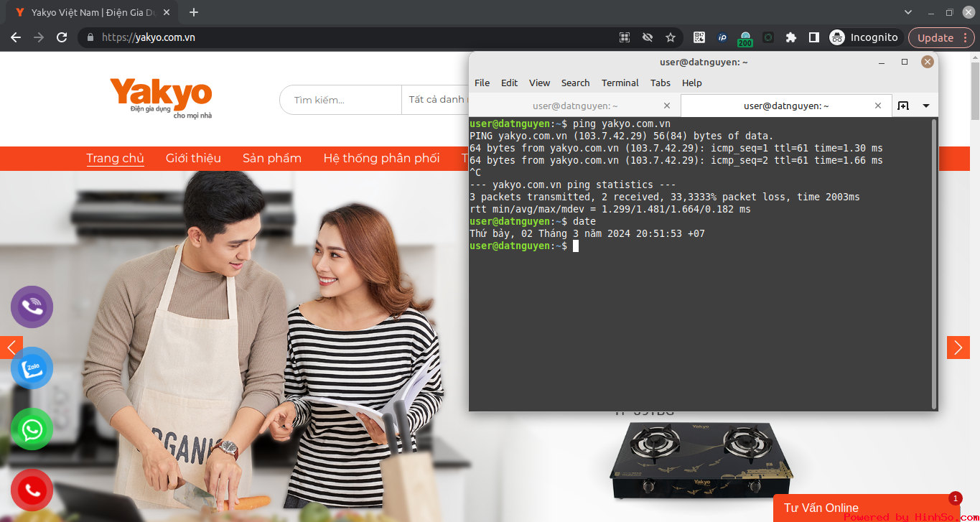The image size is (980, 522).
Task: Open the terminal Tabs menu
Action: click(661, 83)
